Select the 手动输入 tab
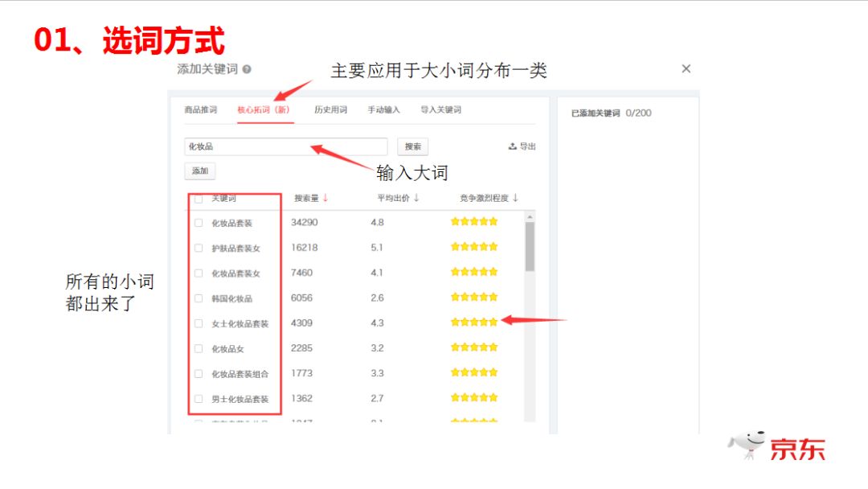Image resolution: width=868 pixels, height=489 pixels. pyautogui.click(x=383, y=109)
